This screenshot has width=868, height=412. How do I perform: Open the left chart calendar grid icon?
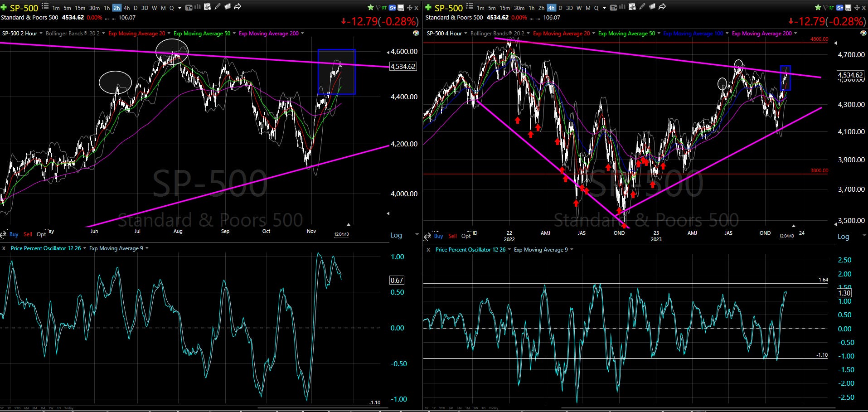click(x=207, y=7)
